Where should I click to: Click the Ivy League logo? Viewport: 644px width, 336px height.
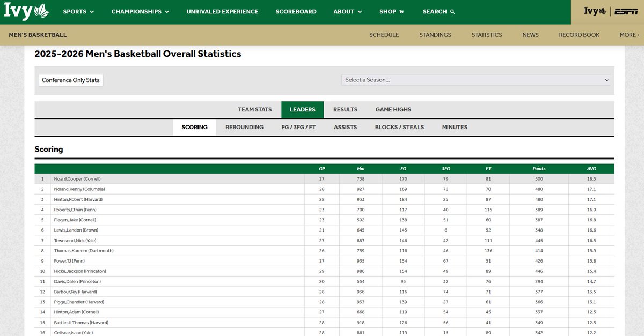pos(26,10)
